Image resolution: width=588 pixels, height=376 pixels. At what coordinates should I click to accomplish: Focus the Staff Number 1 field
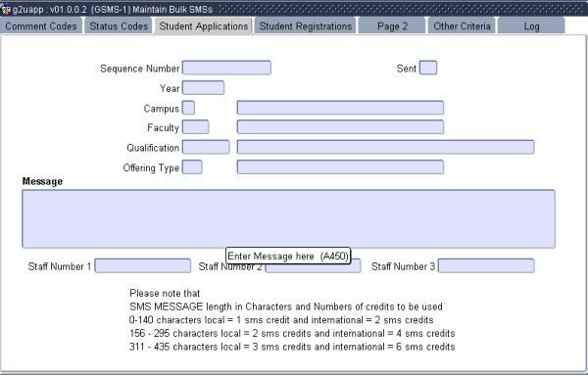[x=142, y=266]
